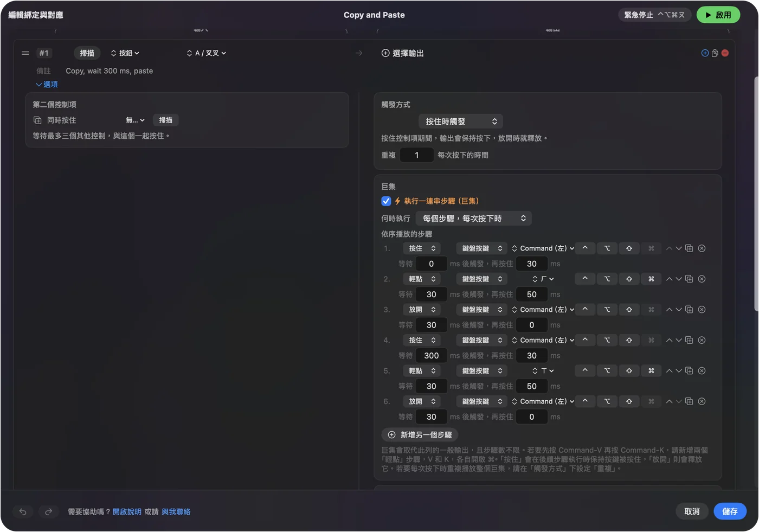Open the 按住時觸發 trigger mode dropdown
Viewport: 759px width, 532px height.
tap(461, 121)
